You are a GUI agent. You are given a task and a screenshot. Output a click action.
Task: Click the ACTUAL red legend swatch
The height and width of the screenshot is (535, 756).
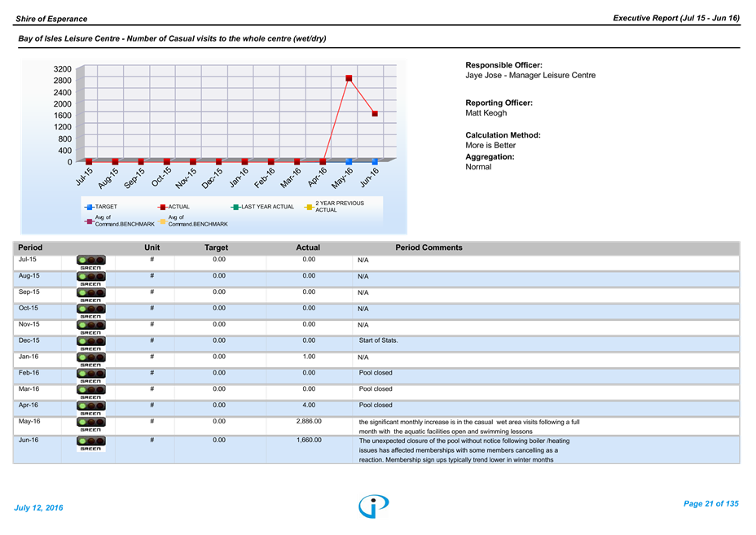click(162, 208)
